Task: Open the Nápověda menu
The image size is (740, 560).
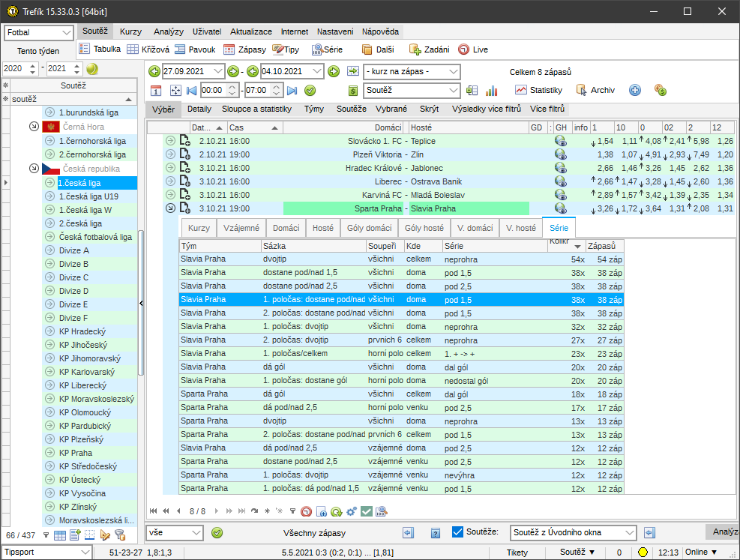Action: point(380,31)
